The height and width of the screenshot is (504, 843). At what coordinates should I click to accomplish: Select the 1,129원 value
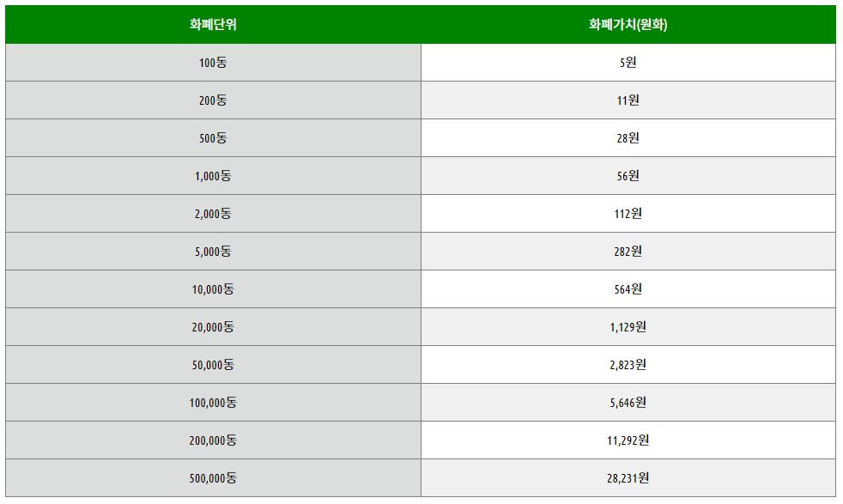coord(628,327)
